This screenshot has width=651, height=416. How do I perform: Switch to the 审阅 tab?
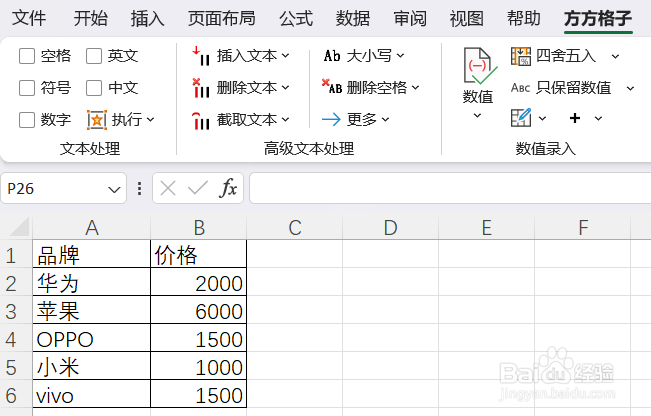point(410,18)
